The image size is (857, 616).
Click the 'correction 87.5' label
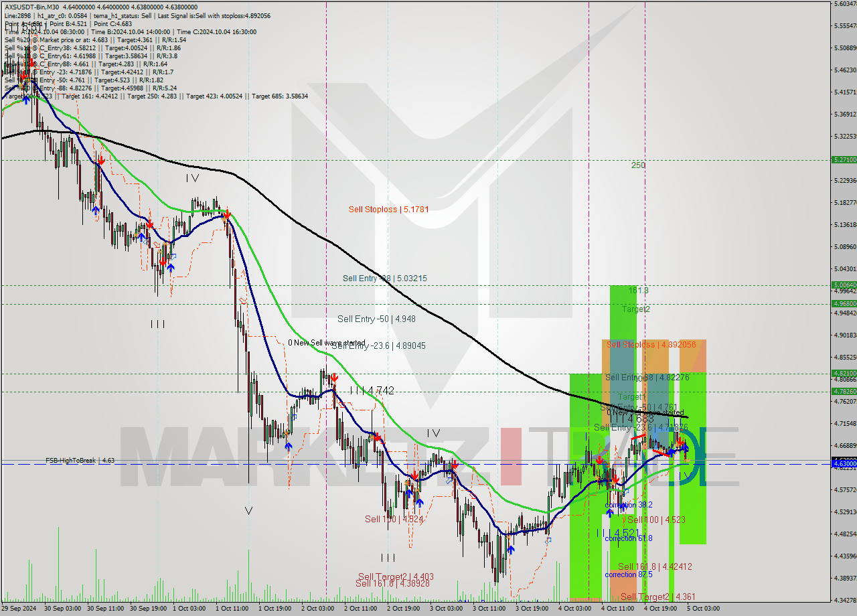click(x=629, y=574)
